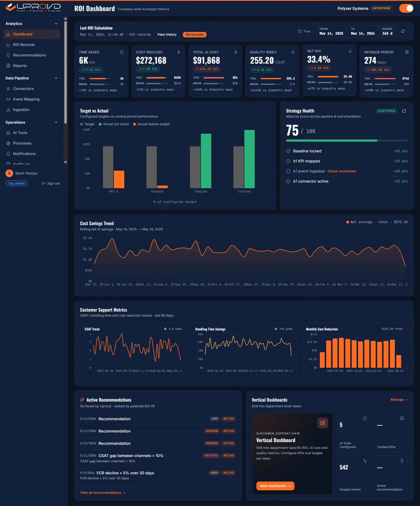Open the FROM date picker
420x506 pixels.
pos(331,31)
